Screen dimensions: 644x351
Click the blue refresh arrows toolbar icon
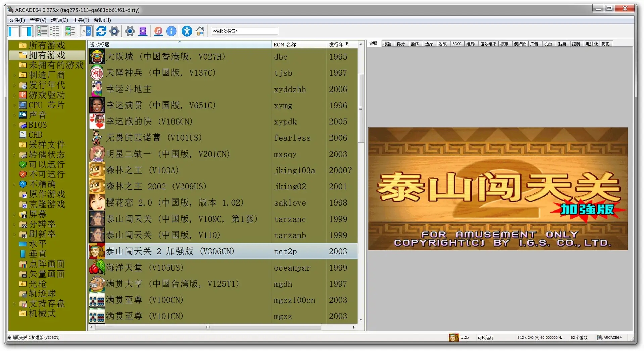(x=101, y=32)
